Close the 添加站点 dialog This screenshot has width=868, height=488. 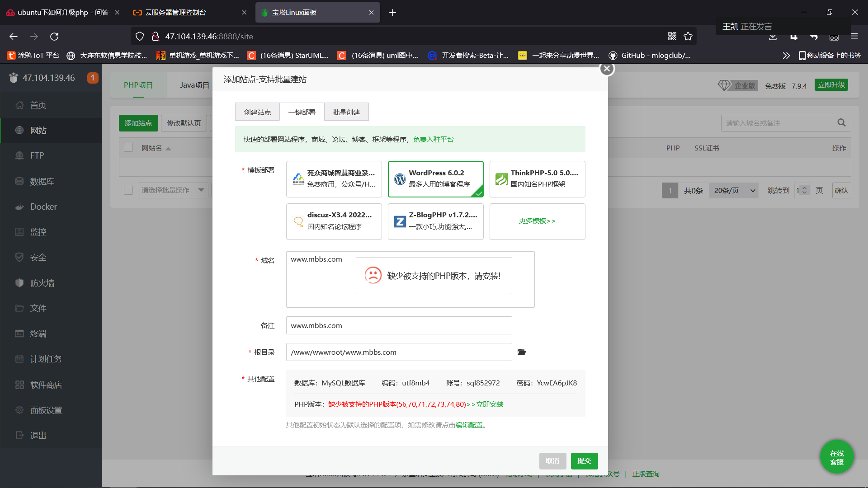pos(607,69)
